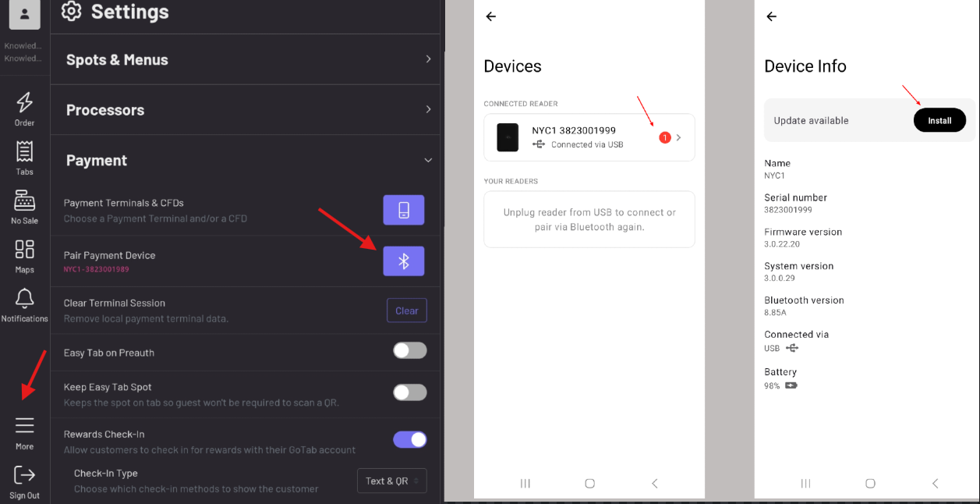The image size is (980, 504).
Task: Enable the Easy Tab on Preauth toggle
Action: pos(409,351)
